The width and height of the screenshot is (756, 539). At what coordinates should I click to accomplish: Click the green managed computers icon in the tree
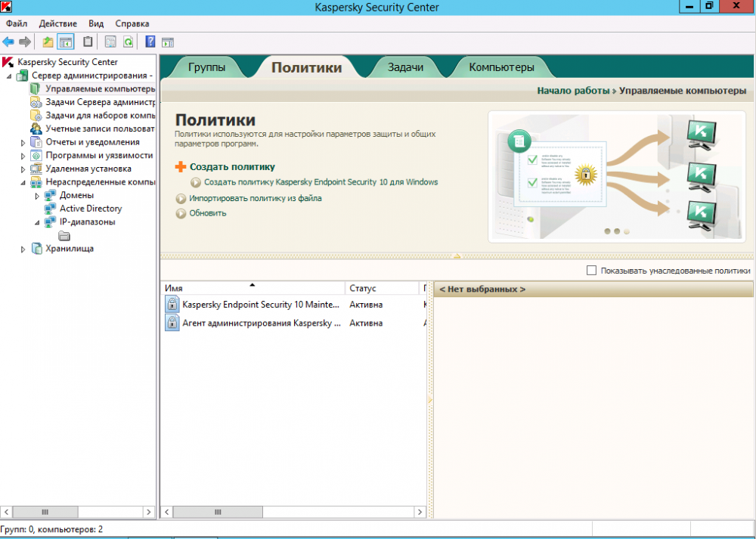(x=36, y=88)
